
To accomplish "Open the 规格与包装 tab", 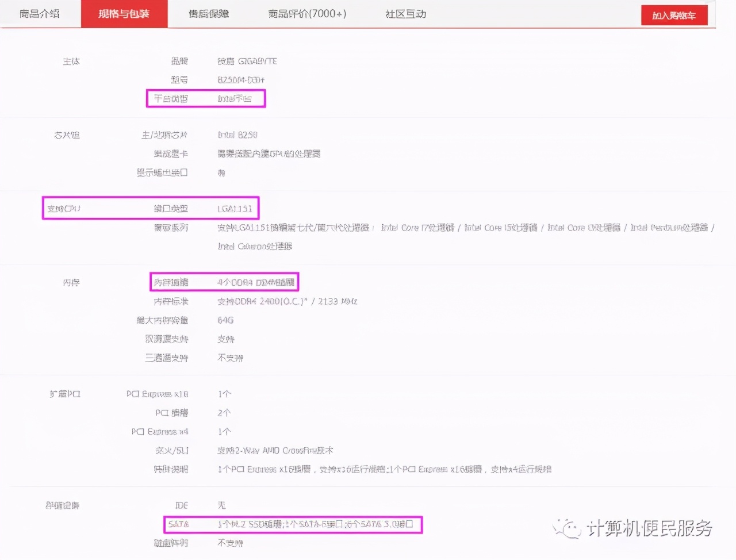I will tap(124, 14).
